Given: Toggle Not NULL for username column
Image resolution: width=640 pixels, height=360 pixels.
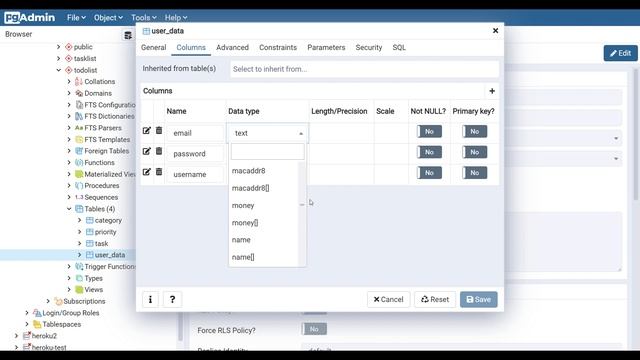Looking at the screenshot, I should (429, 173).
